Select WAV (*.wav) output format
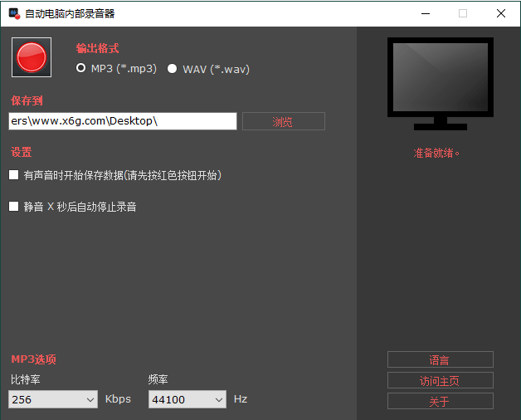Image resolution: width=521 pixels, height=420 pixels. (173, 69)
